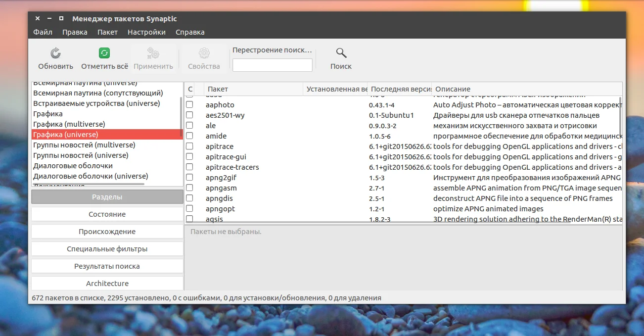The image size is (644, 336).
Task: Click the Результаты поиска button
Action: (x=107, y=266)
